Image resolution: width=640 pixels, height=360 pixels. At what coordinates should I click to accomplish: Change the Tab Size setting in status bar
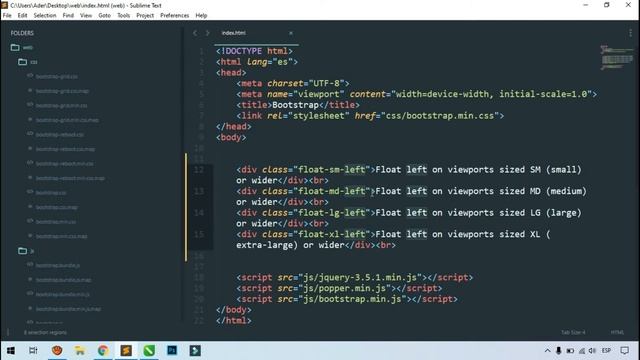tap(573, 332)
